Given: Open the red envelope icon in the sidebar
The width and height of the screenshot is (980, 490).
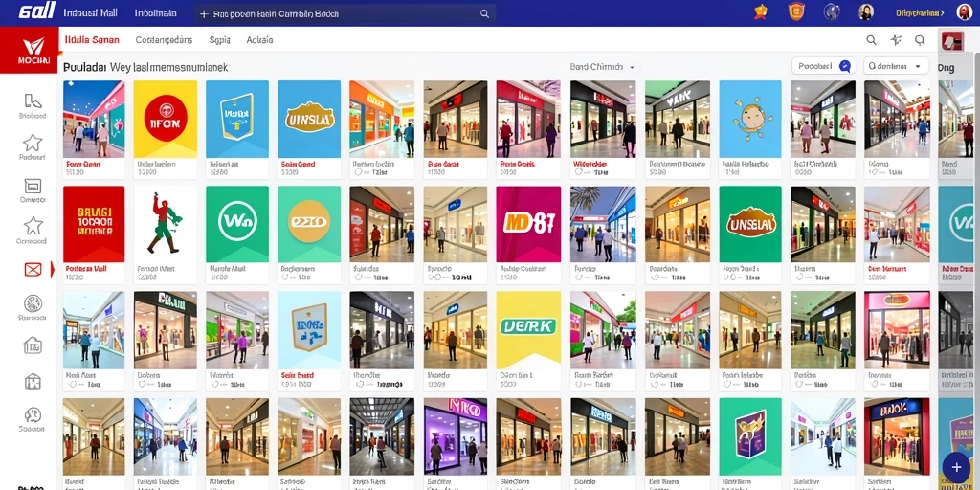Looking at the screenshot, I should (33, 269).
